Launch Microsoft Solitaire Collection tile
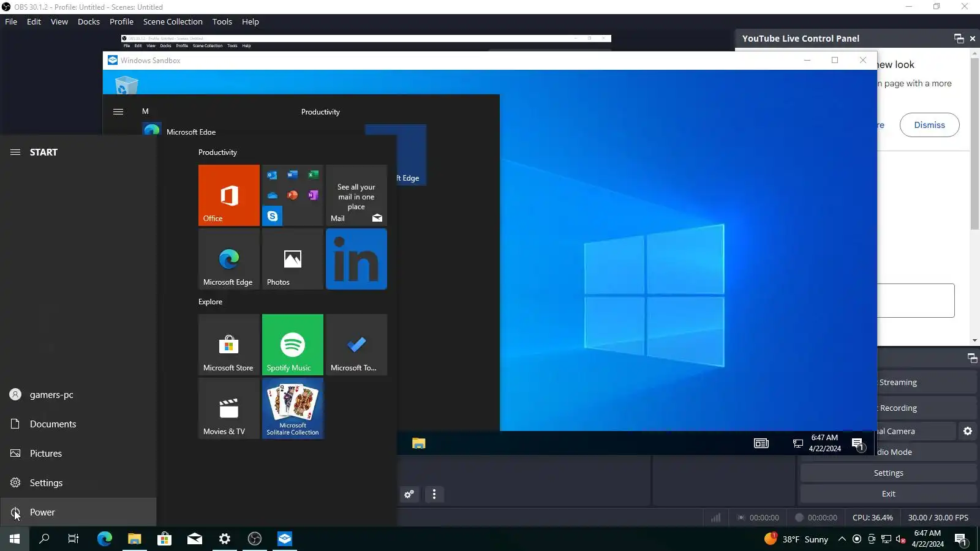The image size is (980, 551). [293, 408]
